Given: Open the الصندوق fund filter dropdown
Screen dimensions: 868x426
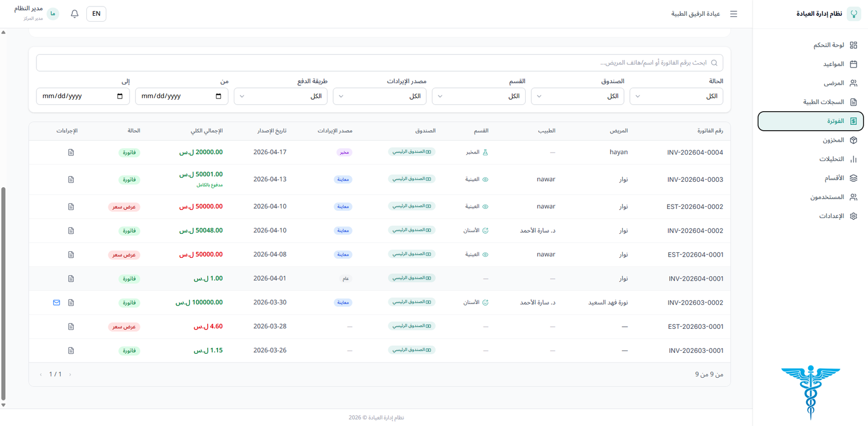Looking at the screenshot, I should coord(577,96).
